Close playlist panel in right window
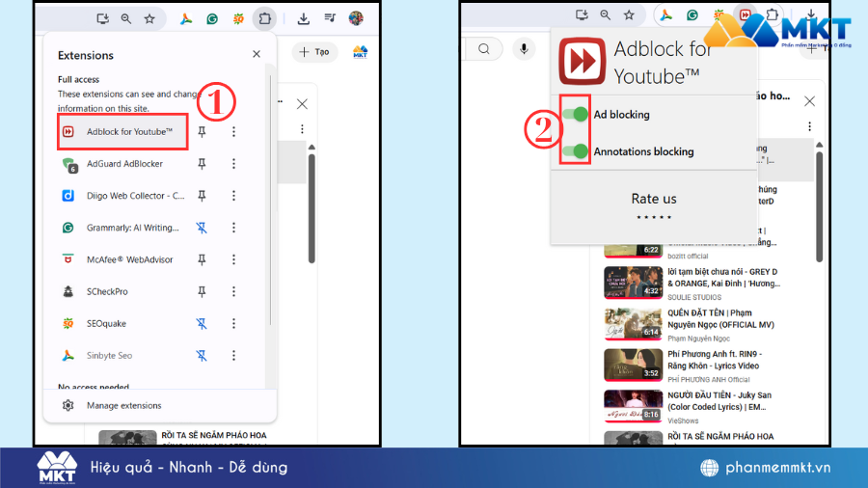The image size is (868, 488). pyautogui.click(x=809, y=101)
